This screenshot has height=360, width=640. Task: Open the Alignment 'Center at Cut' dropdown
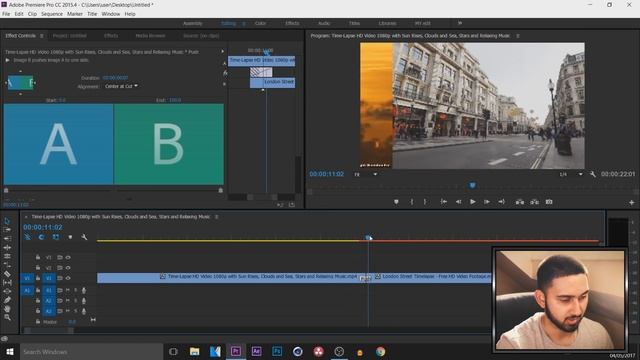[121, 86]
